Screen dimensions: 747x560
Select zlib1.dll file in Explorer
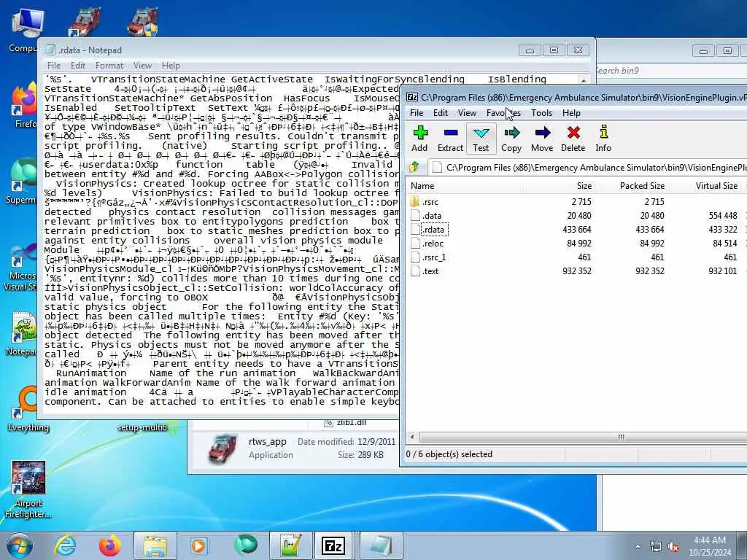(x=345, y=422)
